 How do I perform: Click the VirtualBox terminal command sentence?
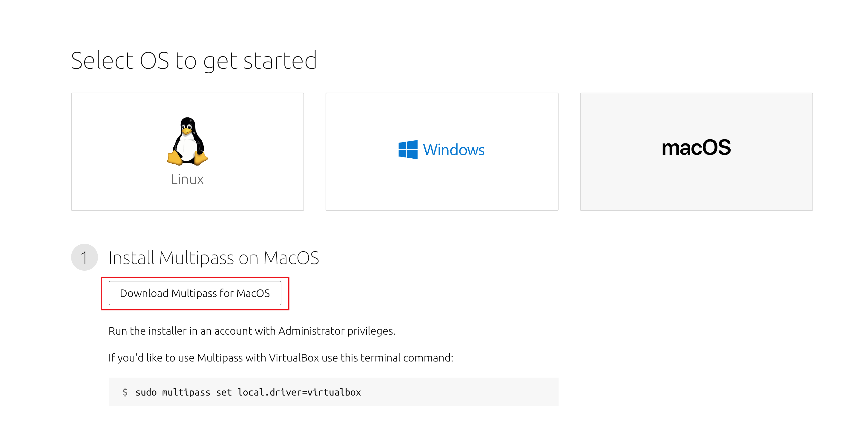281,358
